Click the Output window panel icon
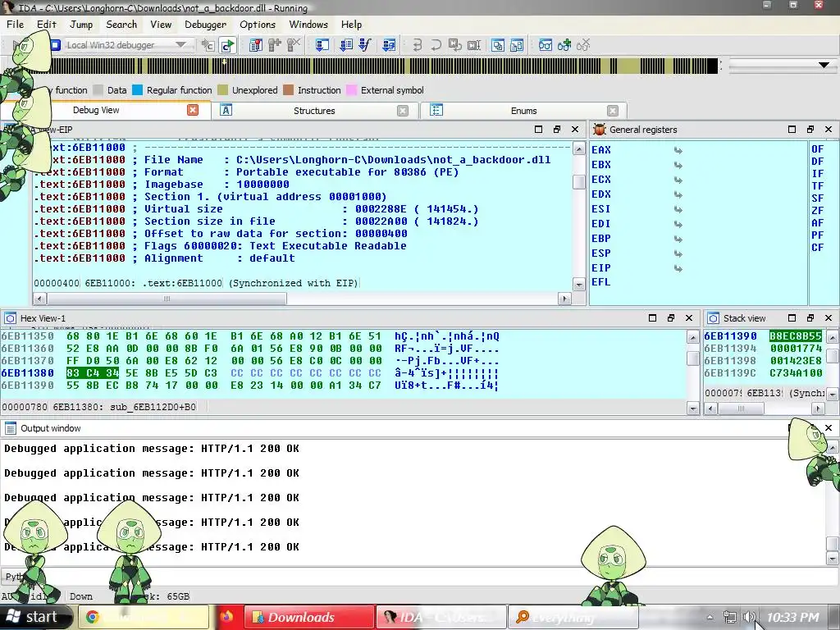The width and height of the screenshot is (840, 630). coord(10,428)
